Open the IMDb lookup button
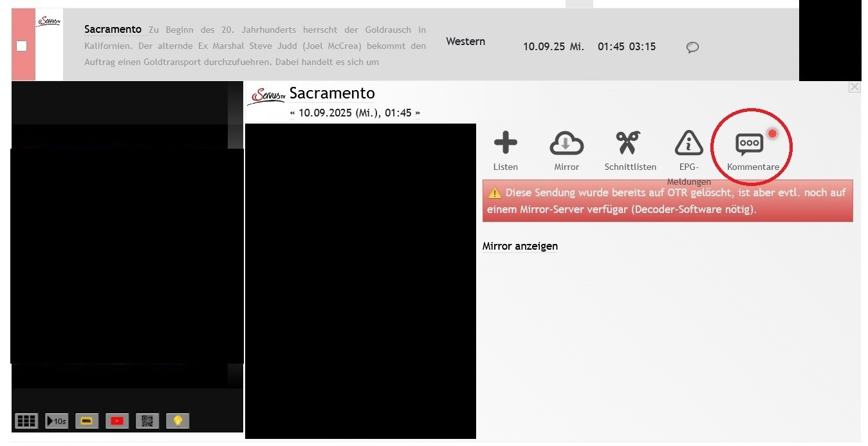Viewport: 868px width, 446px height. click(x=87, y=421)
